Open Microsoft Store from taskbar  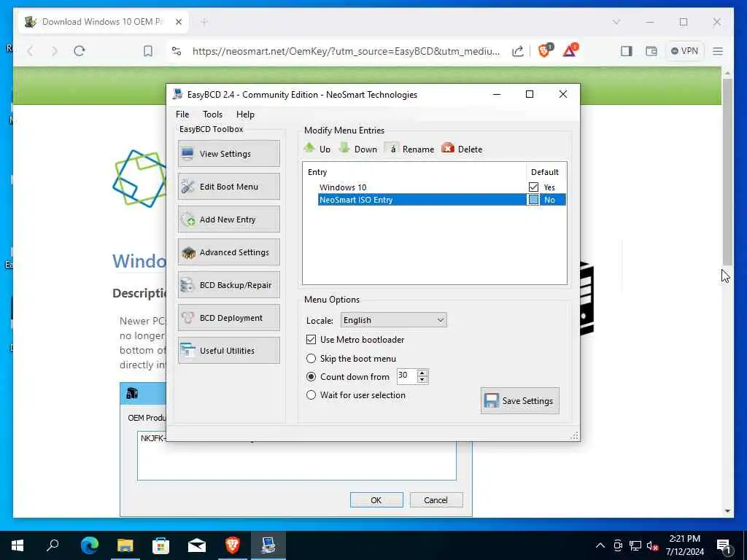coord(161,545)
